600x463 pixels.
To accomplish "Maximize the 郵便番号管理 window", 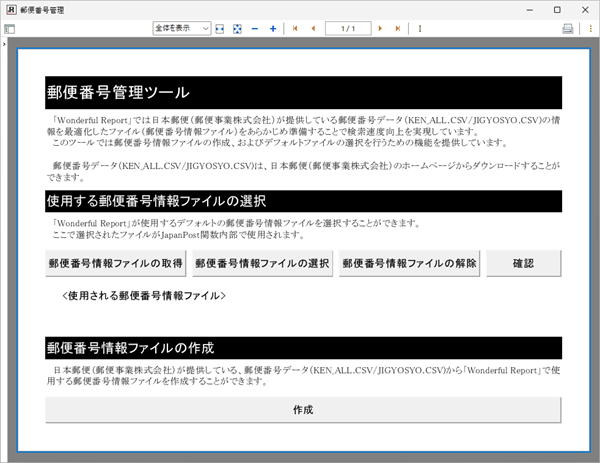I will click(557, 10).
